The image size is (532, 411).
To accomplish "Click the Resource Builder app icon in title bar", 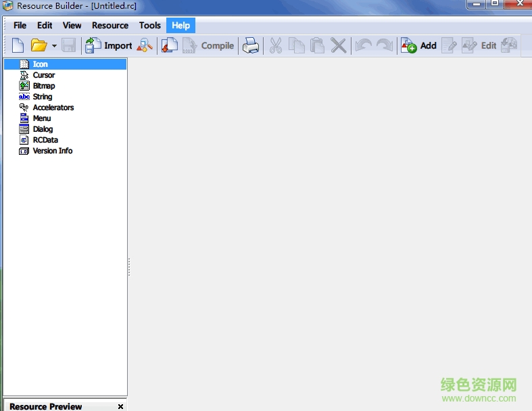I will [7, 6].
